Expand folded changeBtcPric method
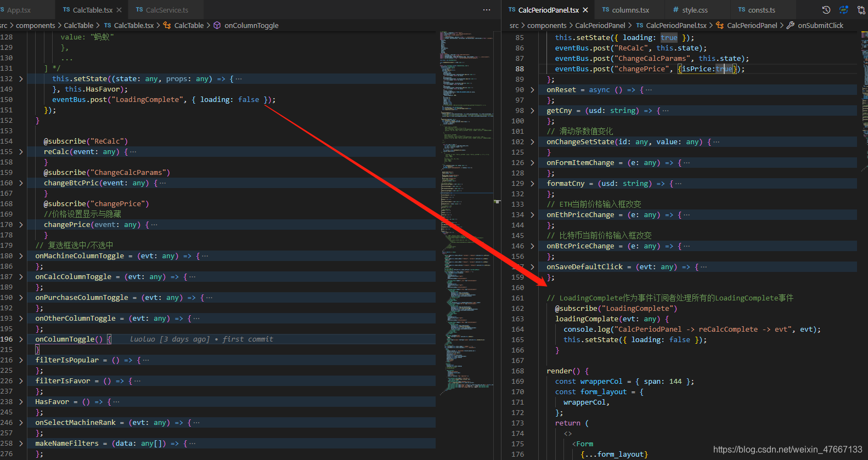The image size is (868, 460). [21, 183]
